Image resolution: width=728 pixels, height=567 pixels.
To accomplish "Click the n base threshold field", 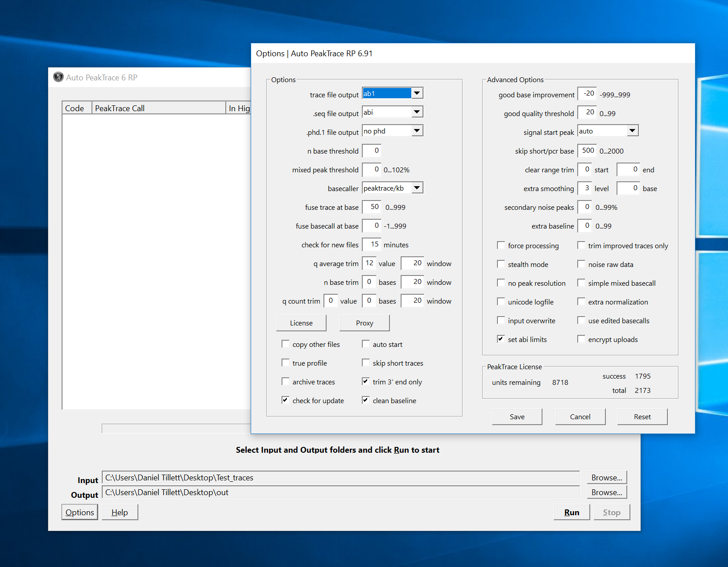I will coord(372,150).
